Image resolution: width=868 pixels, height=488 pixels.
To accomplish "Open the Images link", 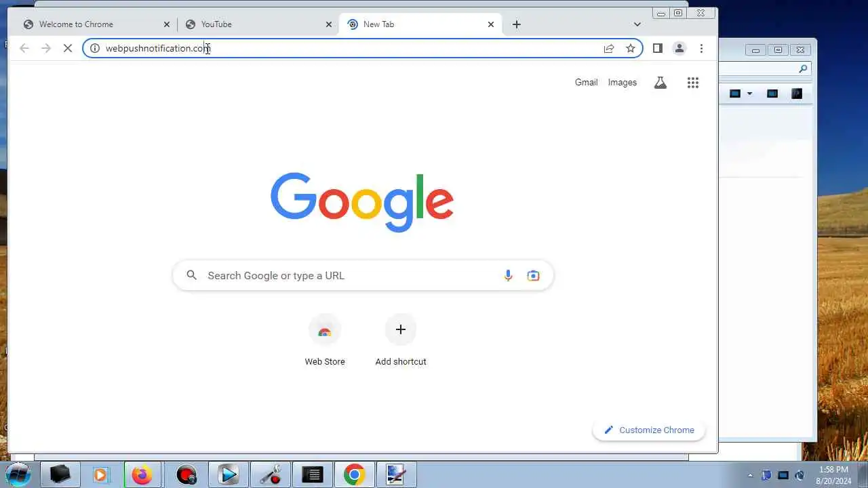I will coord(623,82).
